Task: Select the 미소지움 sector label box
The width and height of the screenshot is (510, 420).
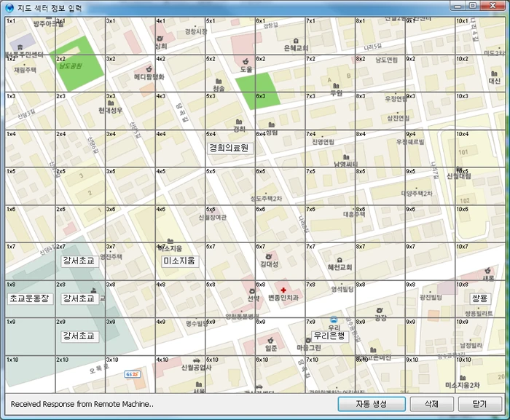Action: [180, 261]
